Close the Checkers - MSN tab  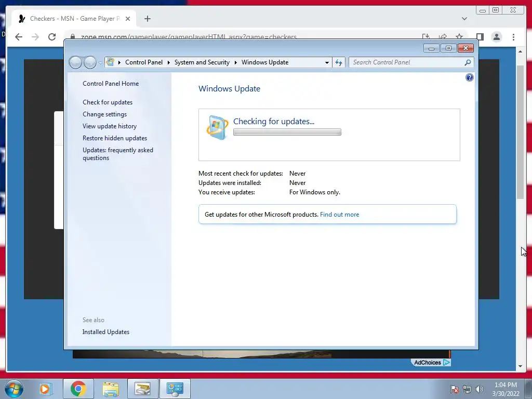[x=128, y=19]
